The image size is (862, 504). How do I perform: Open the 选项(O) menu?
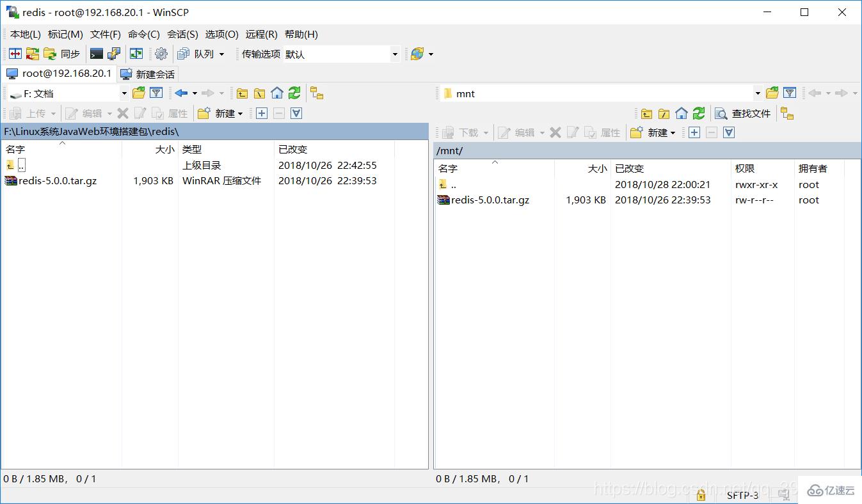tap(222, 35)
